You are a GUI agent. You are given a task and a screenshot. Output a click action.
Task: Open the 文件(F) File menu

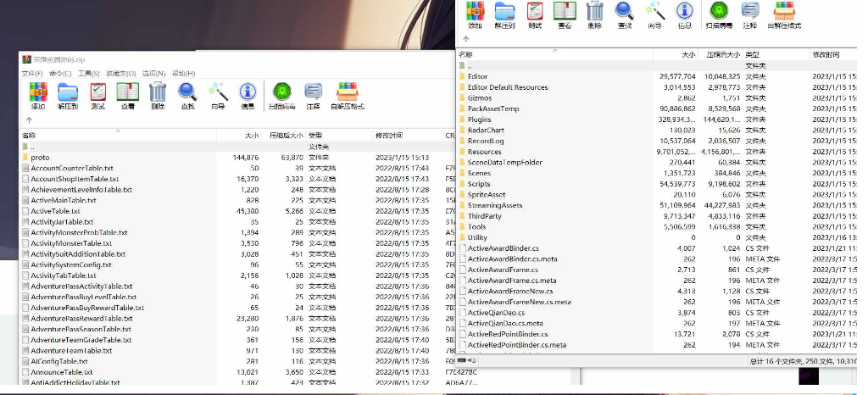32,74
